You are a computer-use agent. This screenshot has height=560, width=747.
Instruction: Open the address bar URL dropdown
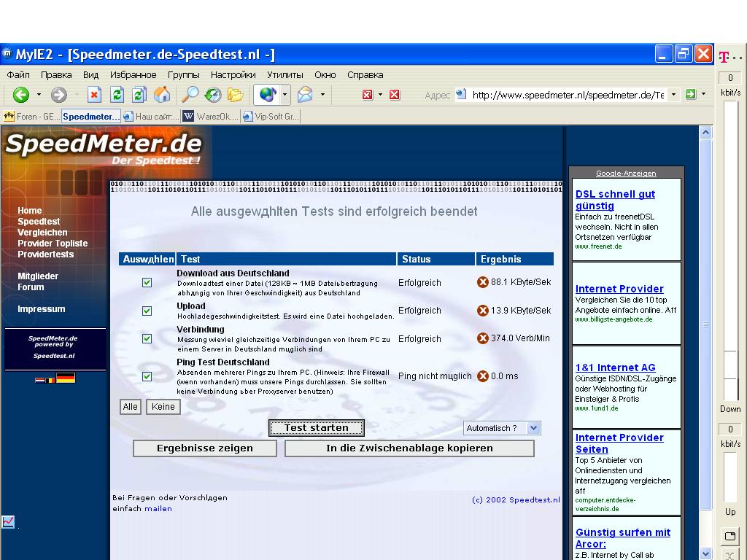[673, 94]
